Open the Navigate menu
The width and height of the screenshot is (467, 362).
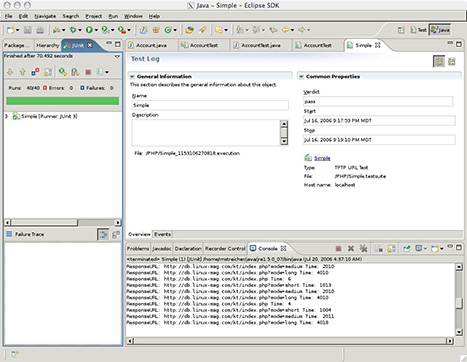coord(45,16)
